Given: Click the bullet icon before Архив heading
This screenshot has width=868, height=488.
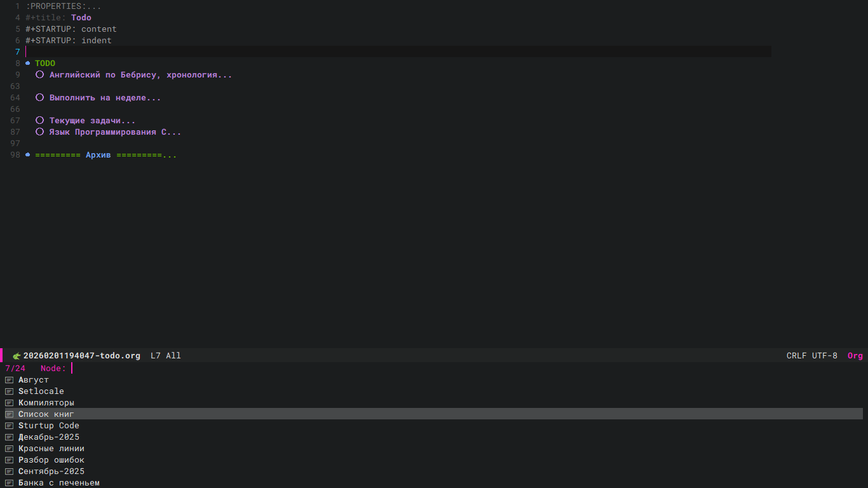Looking at the screenshot, I should pos(28,155).
